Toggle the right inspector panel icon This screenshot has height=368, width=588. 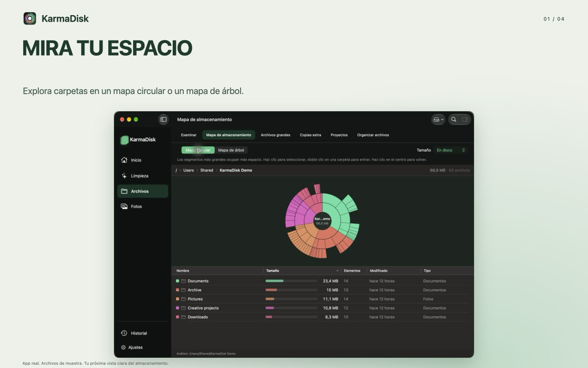click(x=465, y=119)
